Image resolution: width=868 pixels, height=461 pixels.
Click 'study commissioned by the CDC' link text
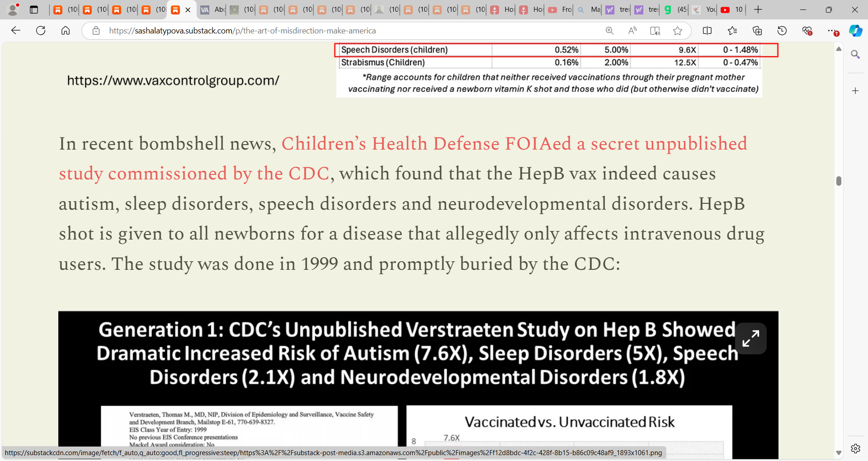[194, 174]
